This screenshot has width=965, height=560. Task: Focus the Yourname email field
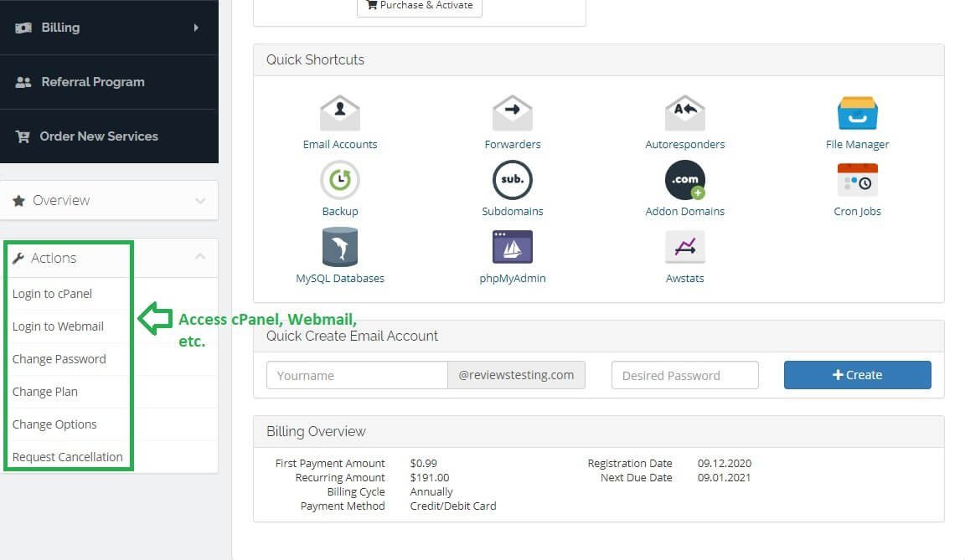[357, 375]
